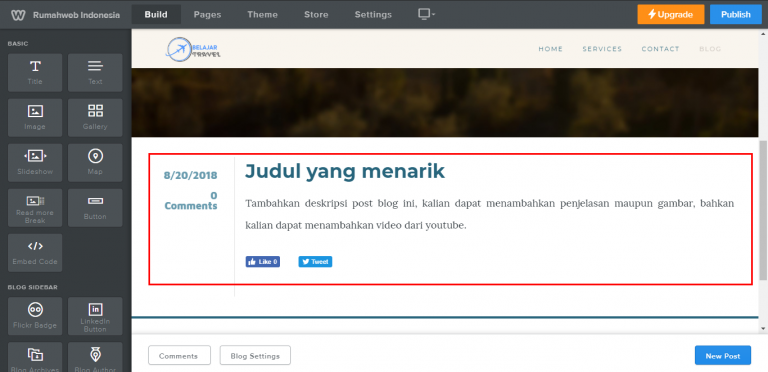Click the post description paragraph text

click(x=489, y=214)
